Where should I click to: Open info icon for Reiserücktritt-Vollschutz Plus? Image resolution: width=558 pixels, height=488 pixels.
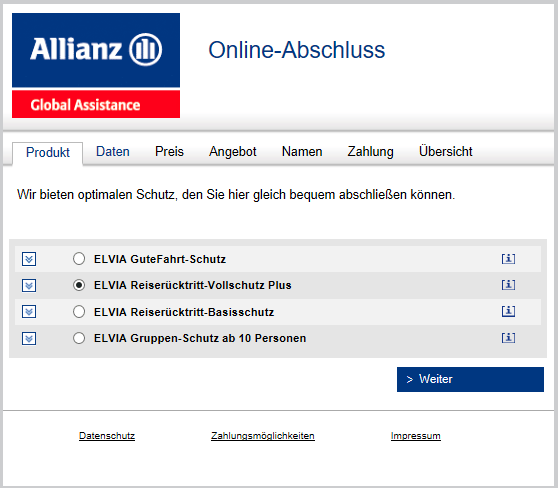[508, 285]
